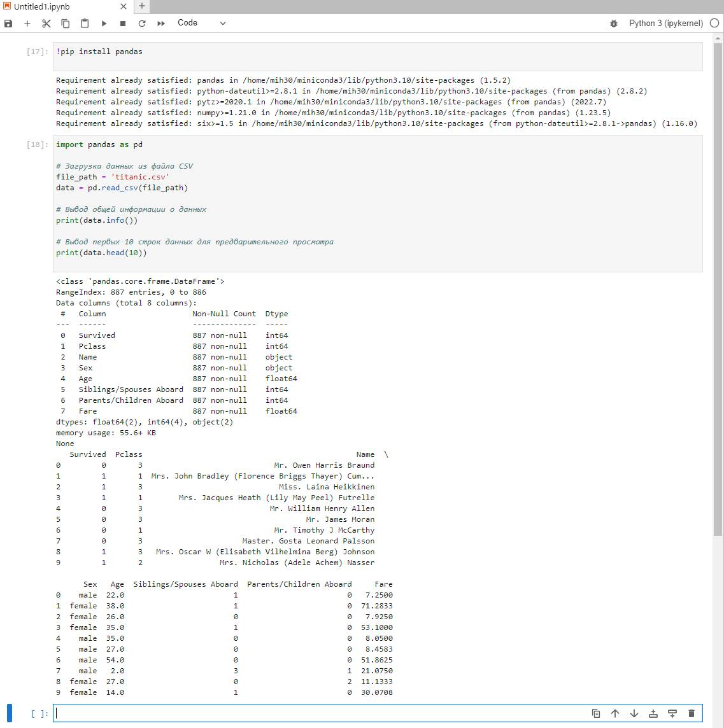Open a new launcher tab with plus

point(142,6)
